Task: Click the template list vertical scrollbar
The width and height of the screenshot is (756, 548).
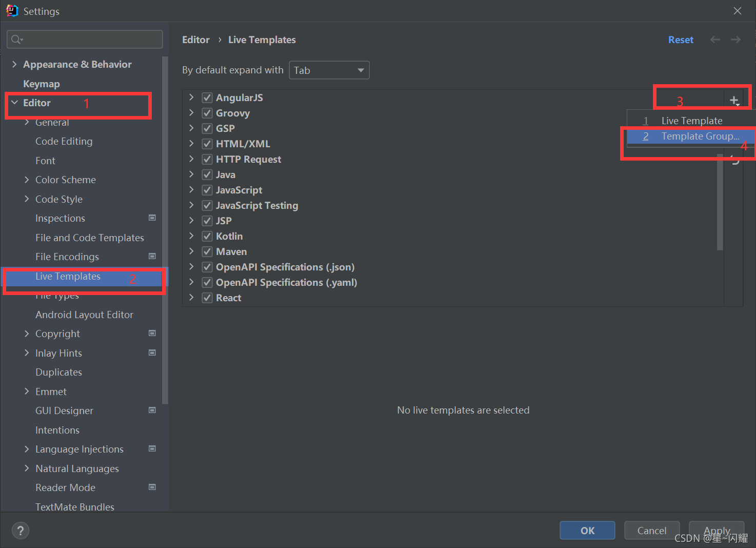Action: click(720, 202)
